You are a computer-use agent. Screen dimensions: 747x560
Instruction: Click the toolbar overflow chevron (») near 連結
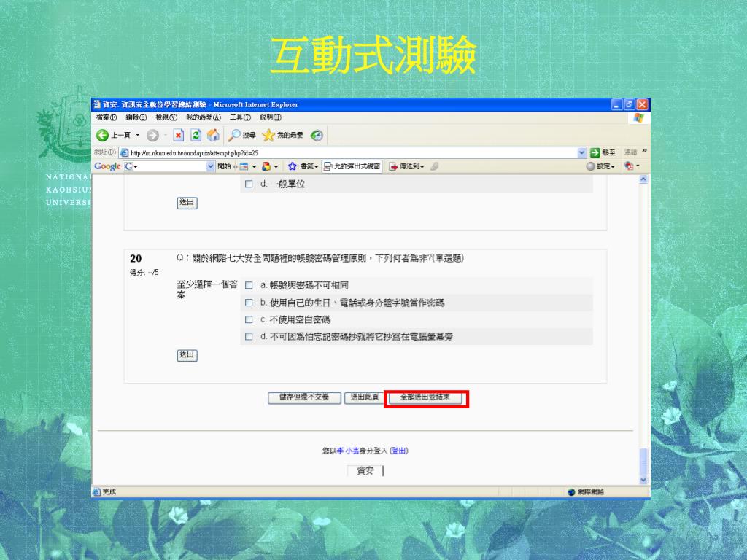click(x=644, y=150)
